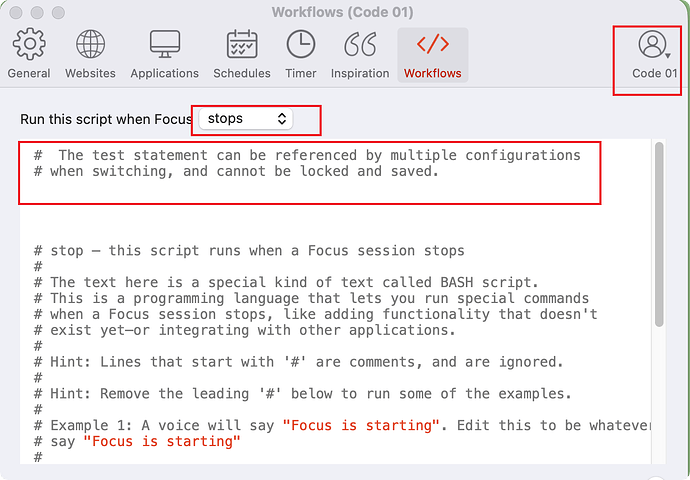The height and width of the screenshot is (480, 690).
Task: Place cursor on the say "Focus is starting" line
Action: 137,441
